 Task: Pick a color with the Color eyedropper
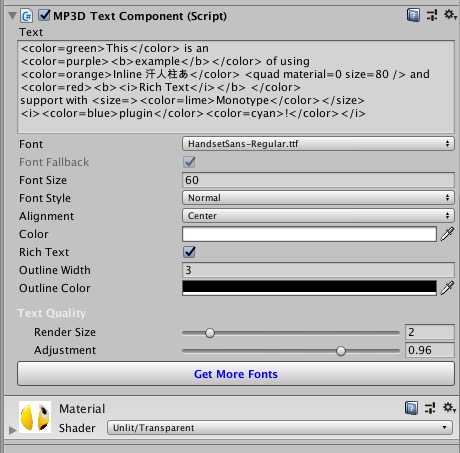(447, 234)
